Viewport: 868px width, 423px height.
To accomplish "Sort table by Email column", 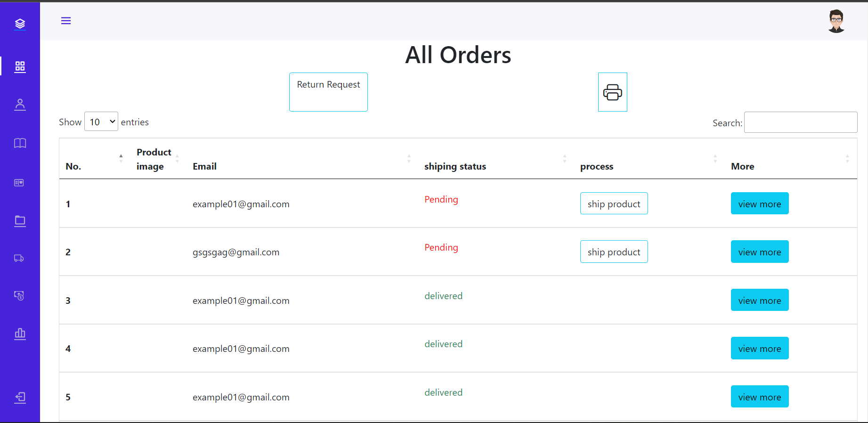I will pos(302,159).
